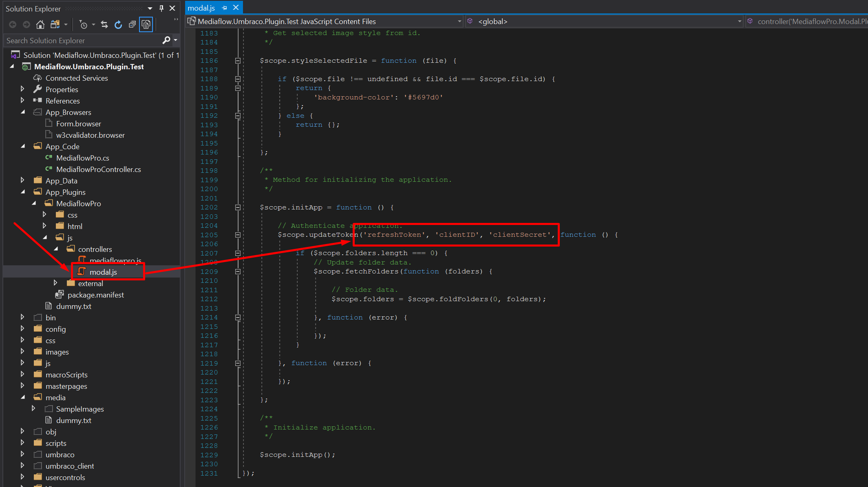The image size is (868, 487).
Task: Open Pending Changes Filter dropdown arrow
Action: (x=93, y=24)
